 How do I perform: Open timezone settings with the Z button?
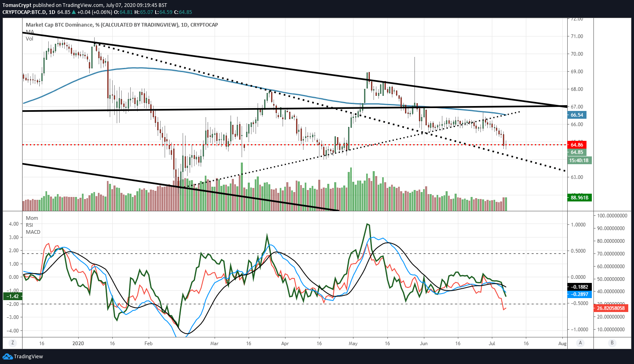pyautogui.click(x=13, y=343)
